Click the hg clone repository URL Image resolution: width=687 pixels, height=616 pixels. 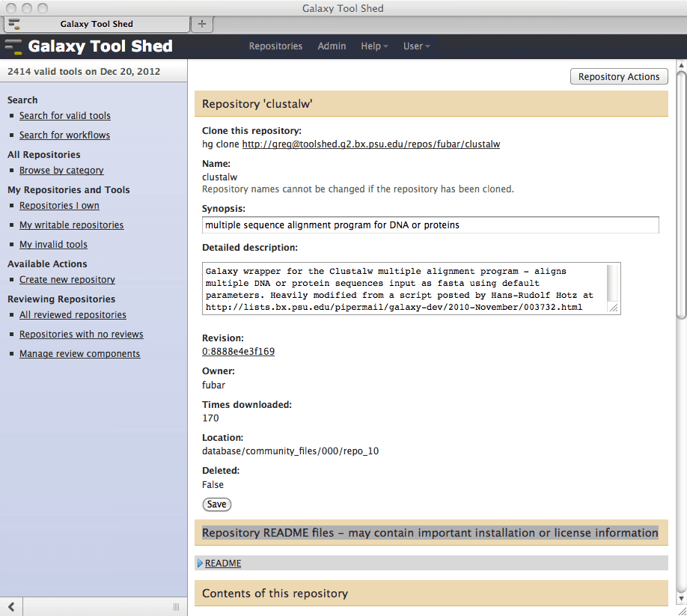370,144
